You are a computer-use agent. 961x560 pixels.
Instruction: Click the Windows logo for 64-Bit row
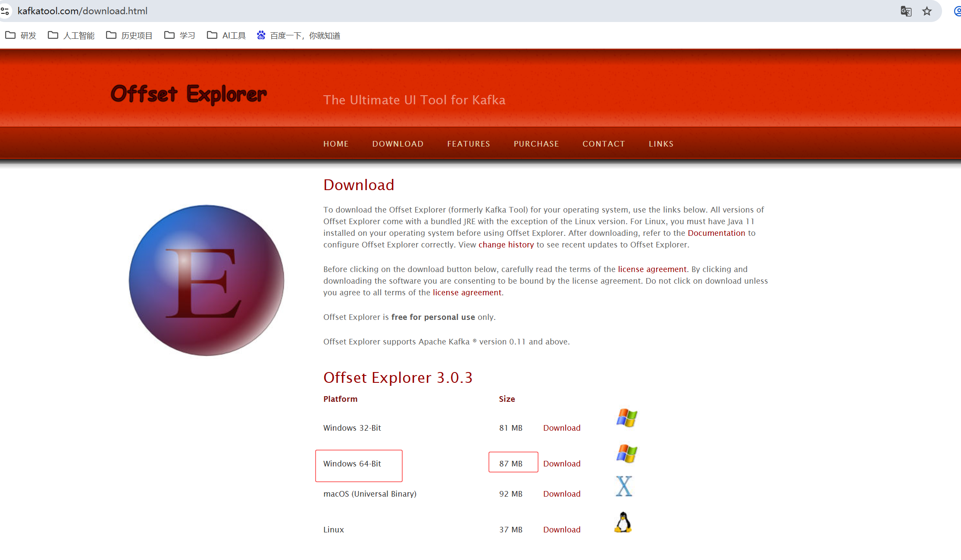(626, 454)
